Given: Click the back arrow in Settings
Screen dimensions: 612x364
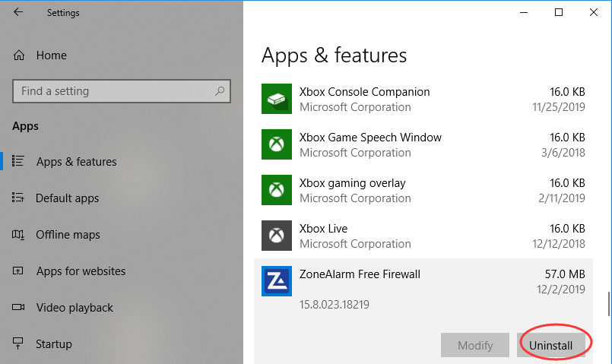Looking at the screenshot, I should (x=18, y=12).
